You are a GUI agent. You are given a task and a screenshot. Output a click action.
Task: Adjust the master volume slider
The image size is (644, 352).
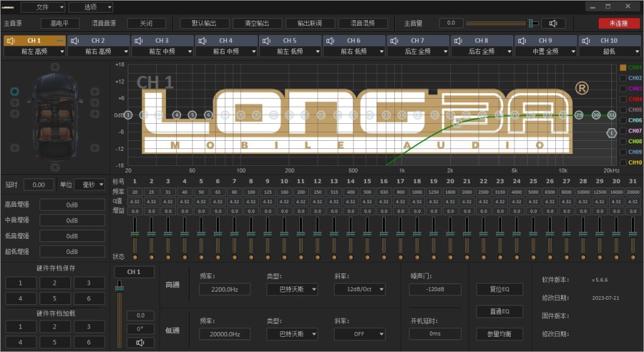coord(502,23)
